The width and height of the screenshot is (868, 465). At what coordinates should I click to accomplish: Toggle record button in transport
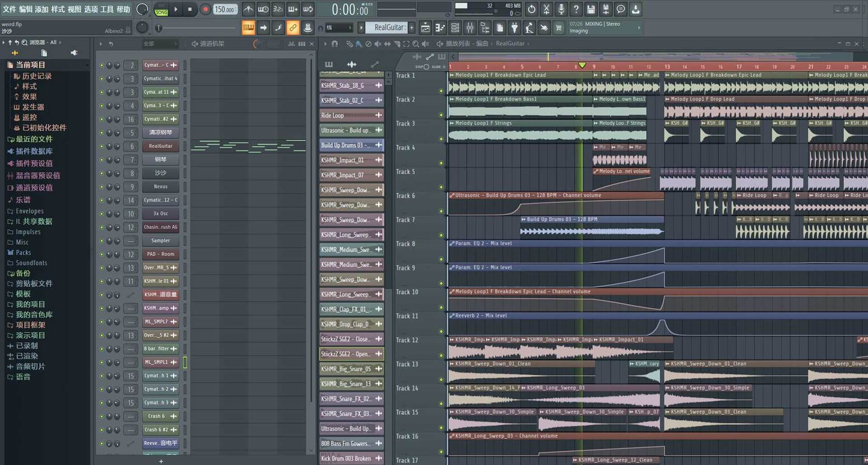206,9
